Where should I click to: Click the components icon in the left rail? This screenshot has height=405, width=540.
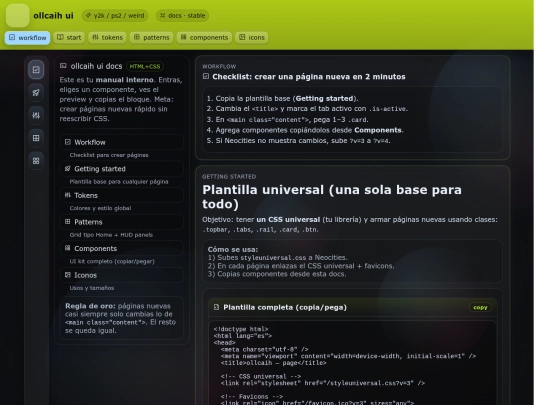(36, 161)
